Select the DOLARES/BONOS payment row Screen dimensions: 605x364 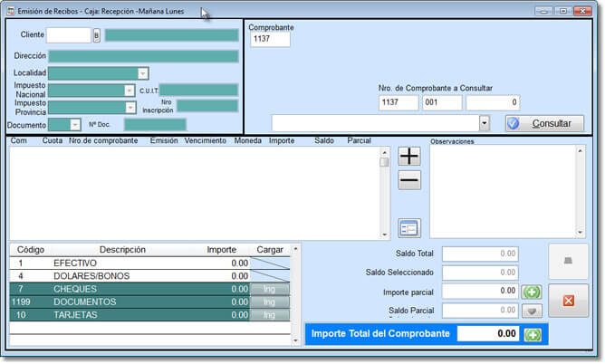pyautogui.click(x=149, y=276)
